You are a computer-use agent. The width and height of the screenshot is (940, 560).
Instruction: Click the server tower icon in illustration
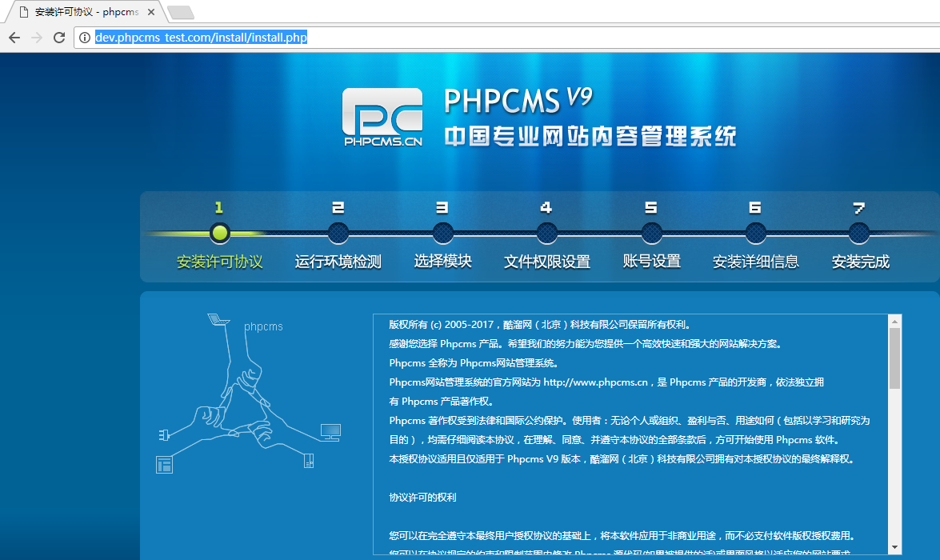tap(309, 461)
